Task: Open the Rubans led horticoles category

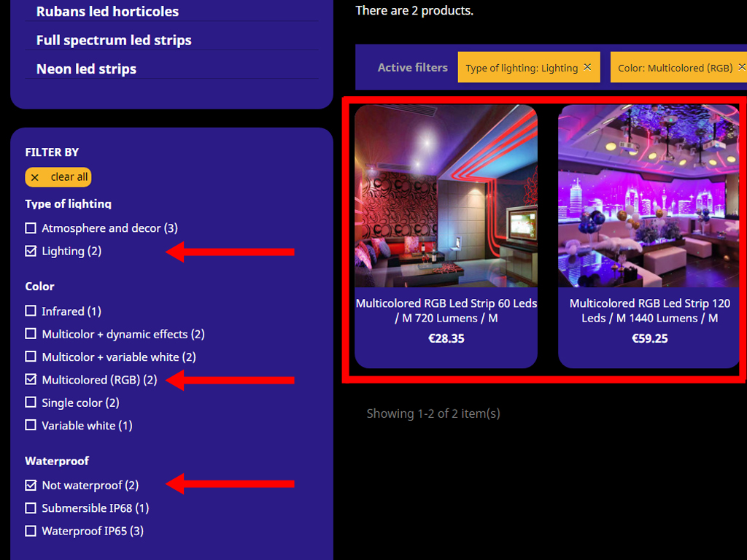Action: 107,12
